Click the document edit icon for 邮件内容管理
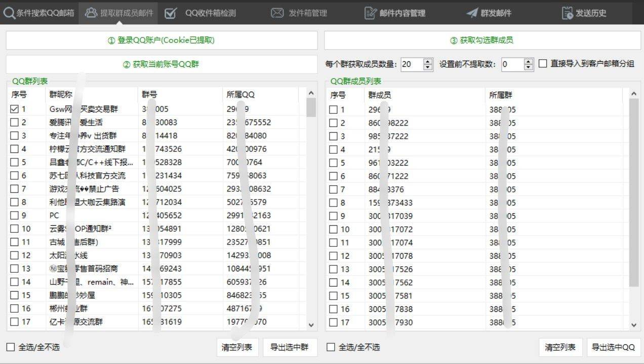Viewport: 644px width, 364px height. pyautogui.click(x=371, y=13)
